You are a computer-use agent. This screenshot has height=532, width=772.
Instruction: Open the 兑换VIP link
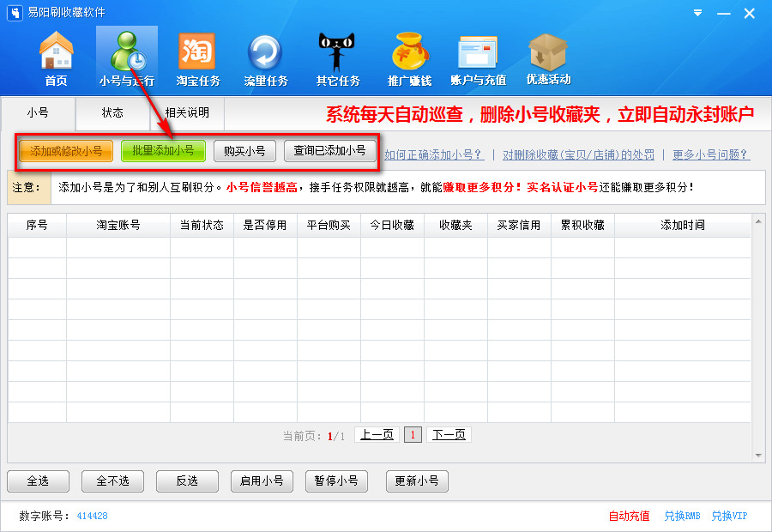pos(729,516)
